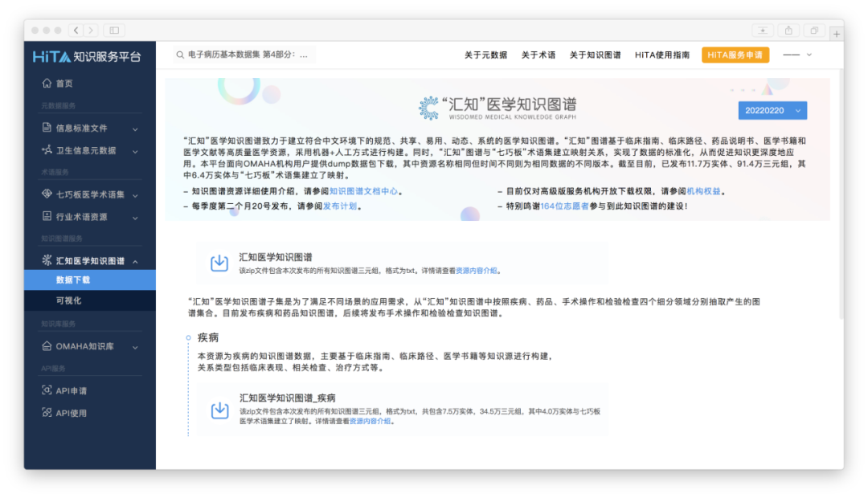This screenshot has width=868, height=498.
Task: Collapse the 汇知医学知识图谱 menu chevron
Action: click(x=135, y=261)
